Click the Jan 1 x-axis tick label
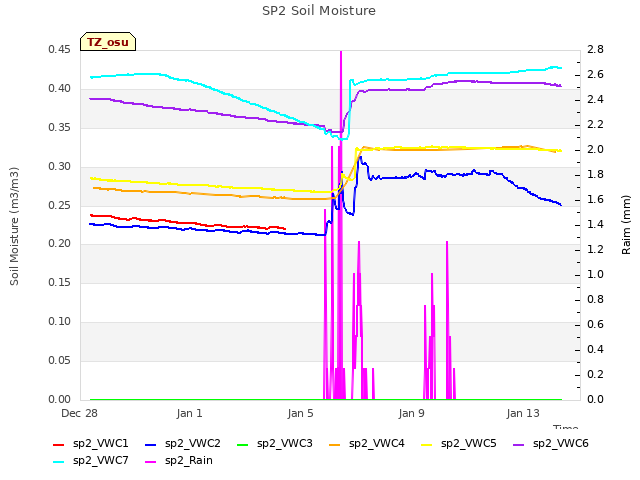This screenshot has height=480, width=640. coord(189,413)
